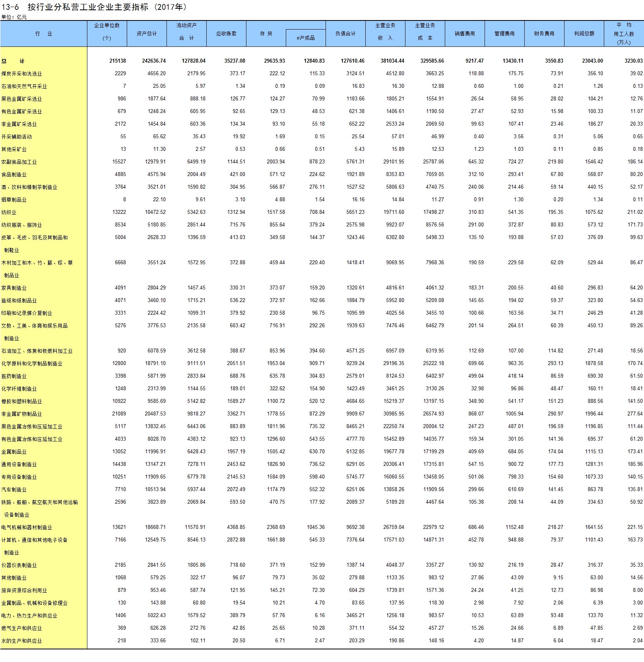The height and width of the screenshot is (662, 644).
Task: Select the #产成品 sub-header cell
Action: [x=305, y=38]
